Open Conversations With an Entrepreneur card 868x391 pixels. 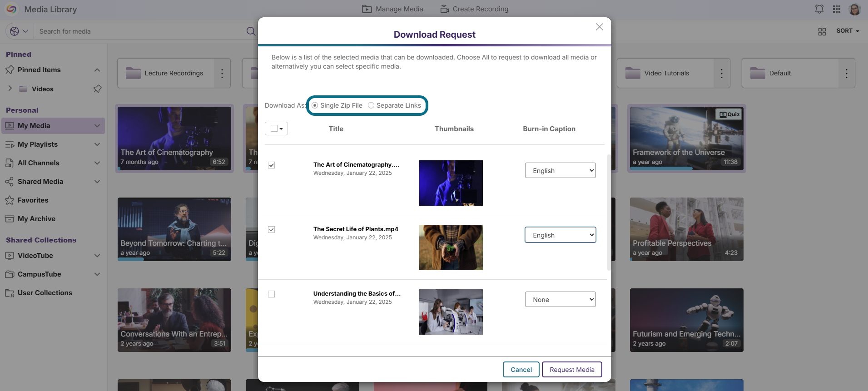pos(174,320)
